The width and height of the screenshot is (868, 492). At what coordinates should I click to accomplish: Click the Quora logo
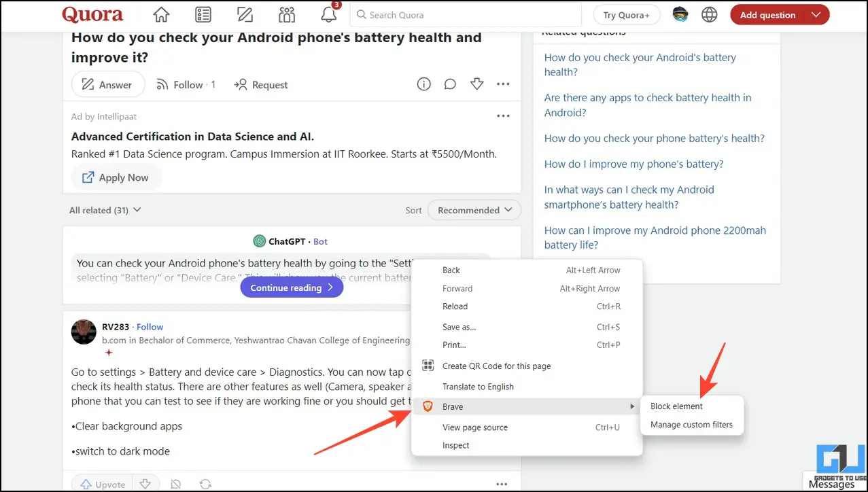click(92, 14)
